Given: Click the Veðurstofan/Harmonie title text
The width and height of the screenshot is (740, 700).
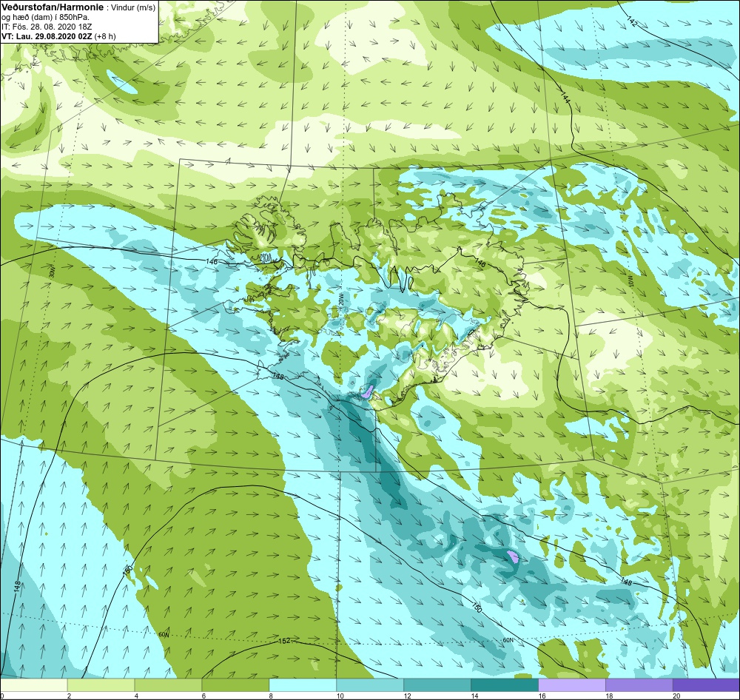Looking at the screenshot, I should pyautogui.click(x=52, y=7).
